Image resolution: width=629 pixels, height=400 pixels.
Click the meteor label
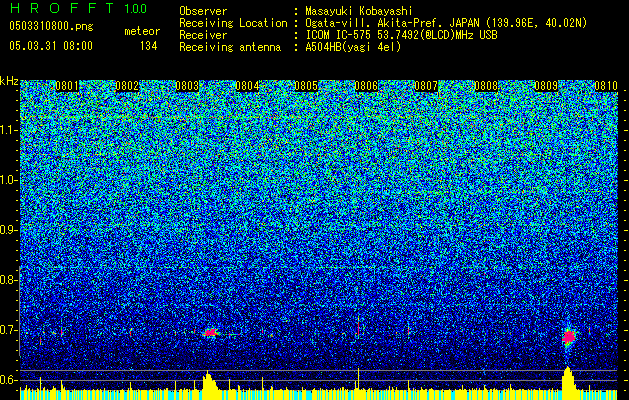pos(142,31)
